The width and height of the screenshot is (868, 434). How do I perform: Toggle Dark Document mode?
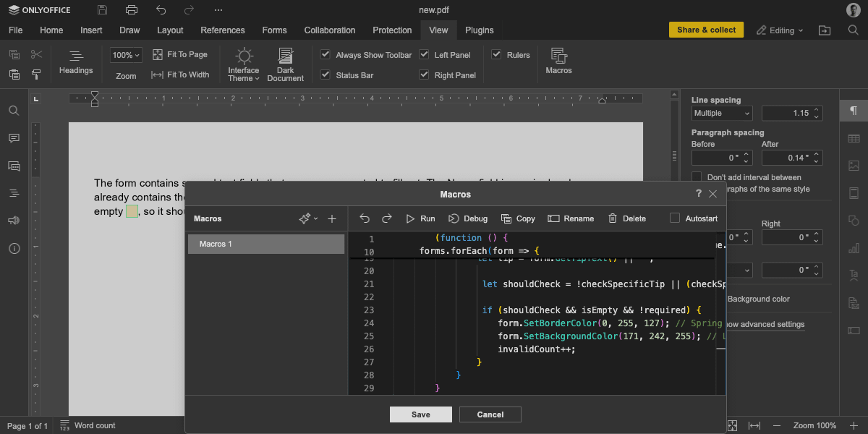click(x=285, y=64)
